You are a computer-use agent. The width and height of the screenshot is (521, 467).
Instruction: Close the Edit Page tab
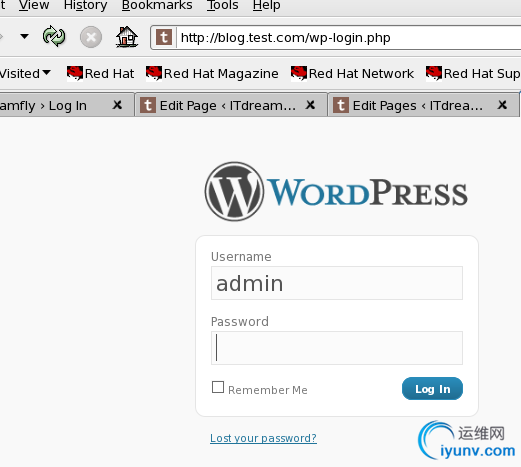point(310,105)
